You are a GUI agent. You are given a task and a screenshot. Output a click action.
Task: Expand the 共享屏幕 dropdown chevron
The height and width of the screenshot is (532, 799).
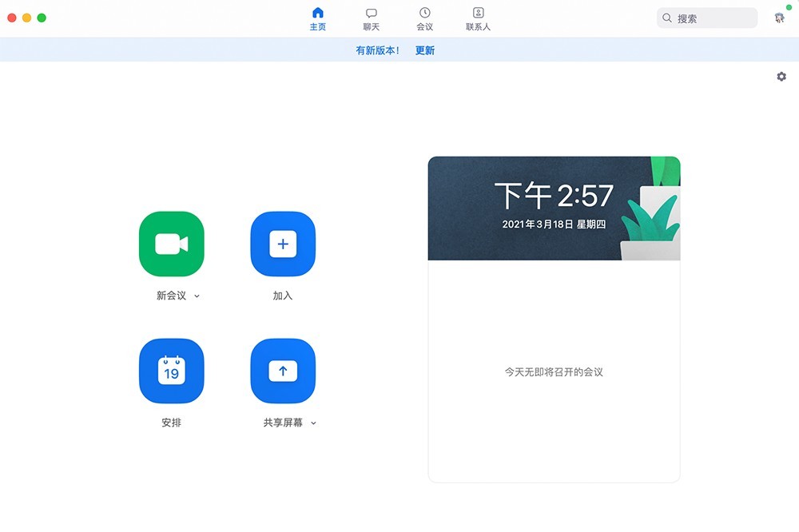coord(313,423)
